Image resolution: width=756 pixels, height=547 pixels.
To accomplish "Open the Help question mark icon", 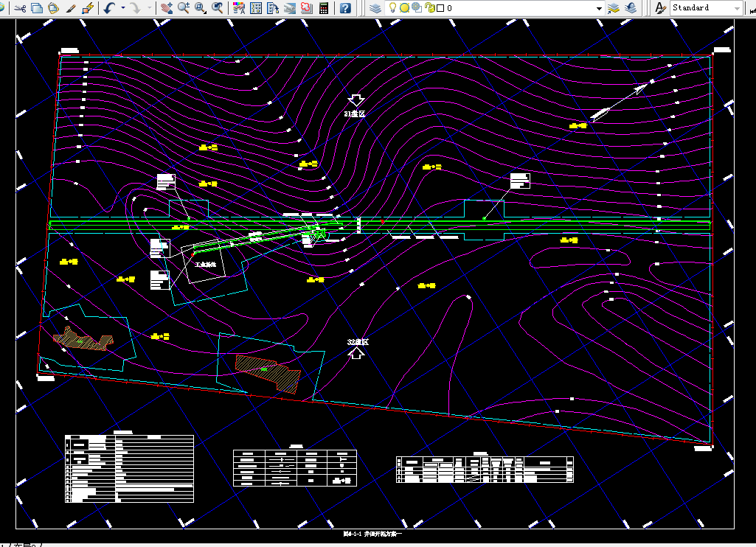I will click(345, 8).
